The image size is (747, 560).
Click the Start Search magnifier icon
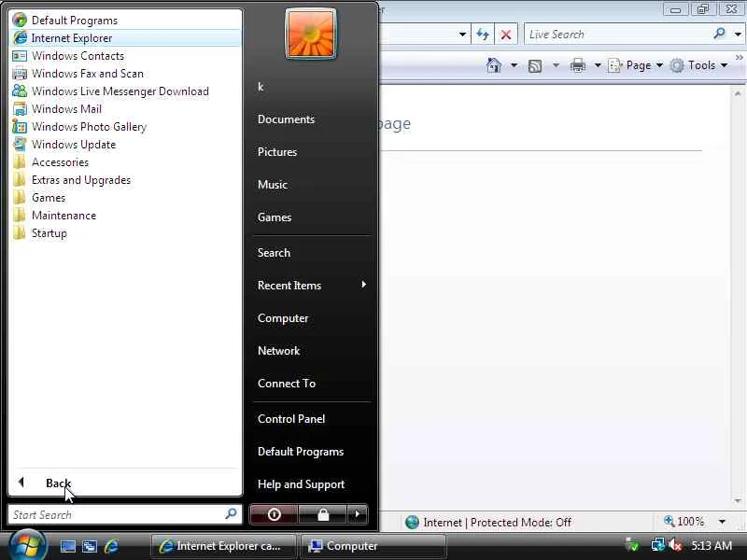coord(231,514)
